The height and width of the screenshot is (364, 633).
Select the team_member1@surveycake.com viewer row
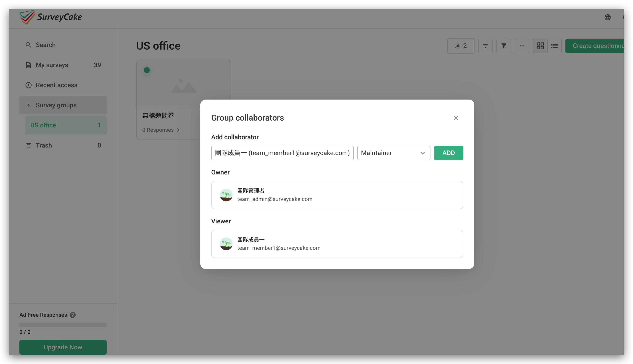pos(337,244)
